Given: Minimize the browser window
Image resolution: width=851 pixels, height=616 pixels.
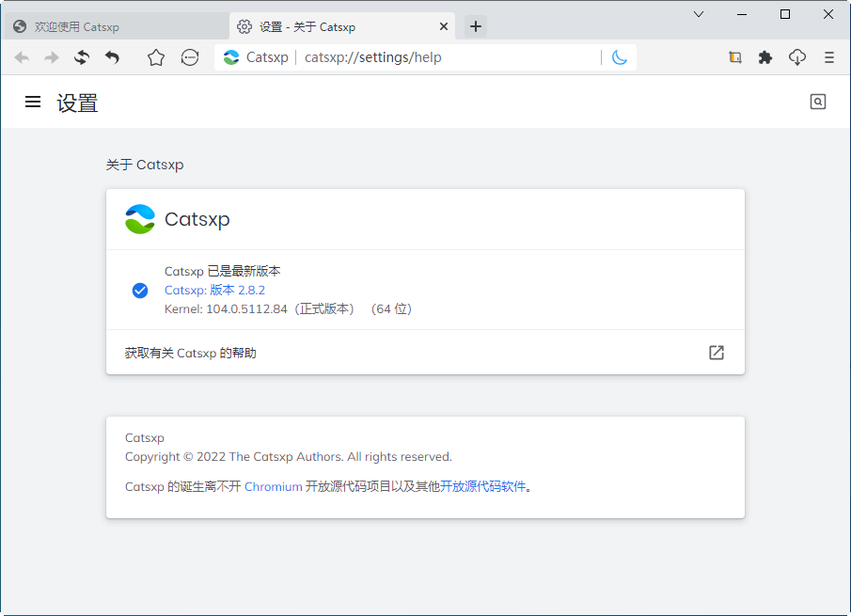Looking at the screenshot, I should 742,15.
